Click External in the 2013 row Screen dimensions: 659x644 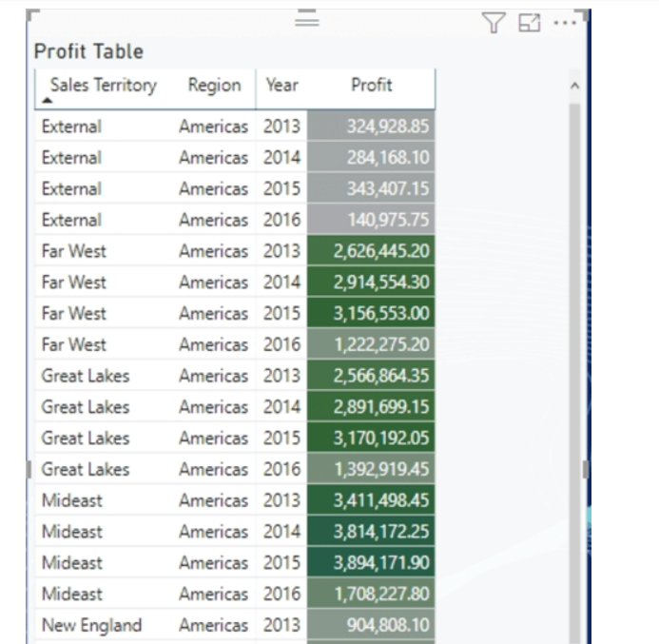(x=71, y=127)
